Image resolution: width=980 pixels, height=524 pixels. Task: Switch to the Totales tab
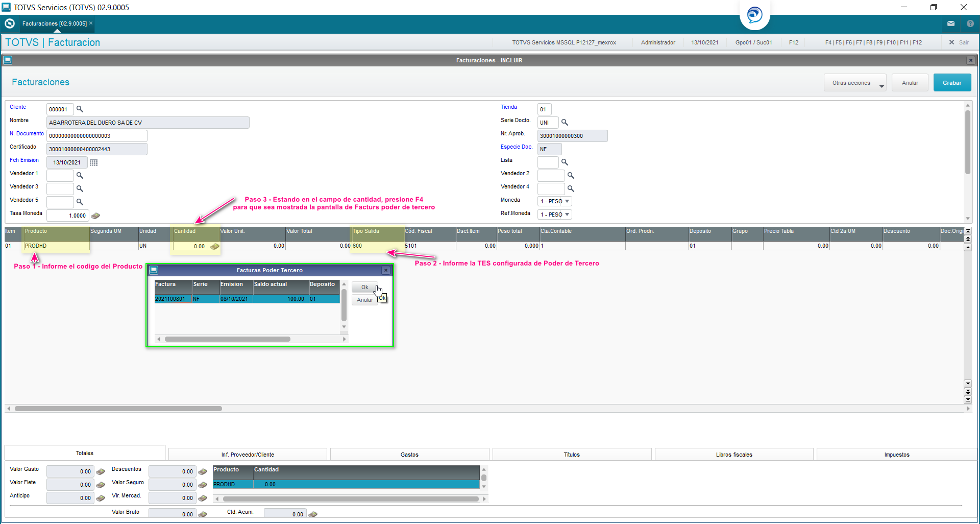(x=85, y=453)
